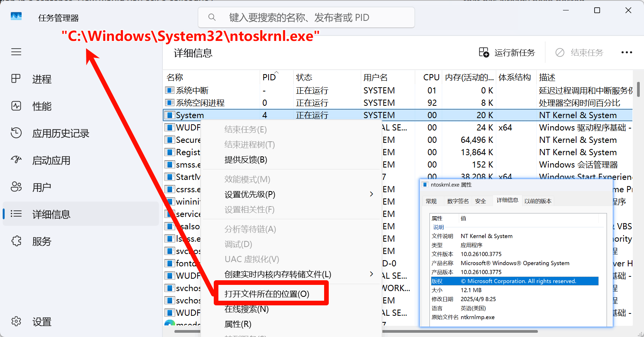The image size is (644, 337).
Task: Click 64,496 K memory value cell
Action: click(x=477, y=140)
